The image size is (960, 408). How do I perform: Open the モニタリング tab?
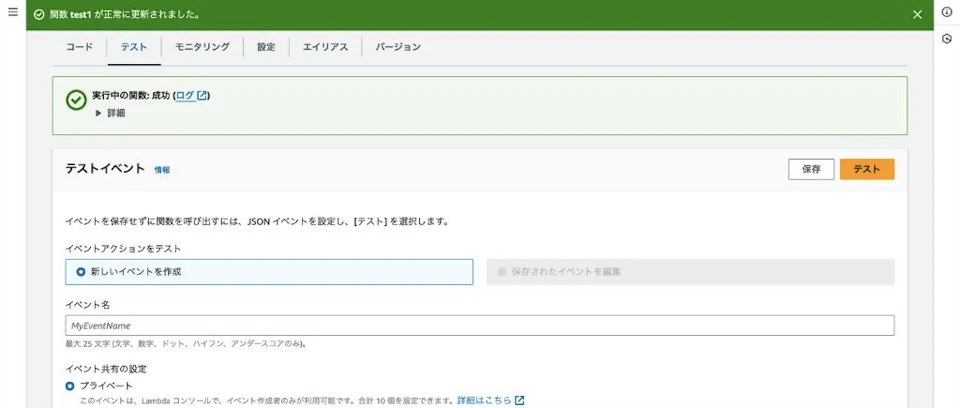[202, 47]
